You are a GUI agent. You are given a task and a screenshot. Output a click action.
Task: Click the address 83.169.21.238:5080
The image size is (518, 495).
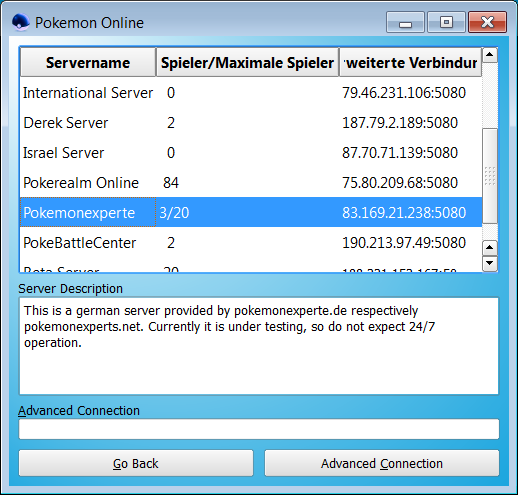(x=404, y=212)
